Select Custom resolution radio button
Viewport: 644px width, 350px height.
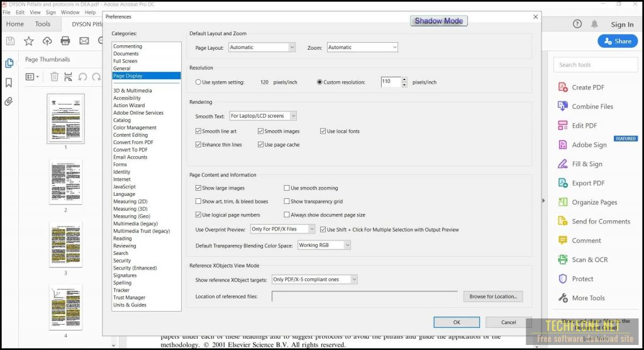[x=319, y=82]
